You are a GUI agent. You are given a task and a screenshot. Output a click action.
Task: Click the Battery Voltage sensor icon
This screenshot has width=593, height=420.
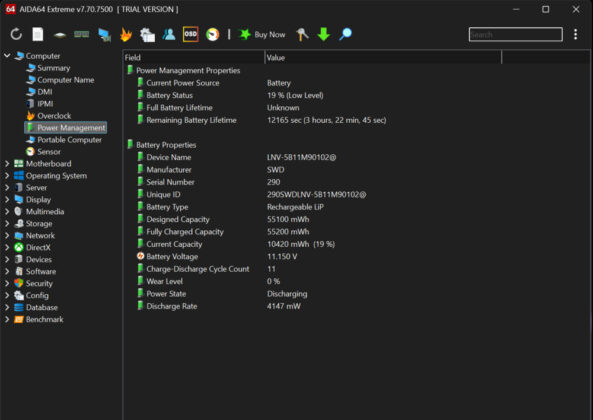(140, 256)
